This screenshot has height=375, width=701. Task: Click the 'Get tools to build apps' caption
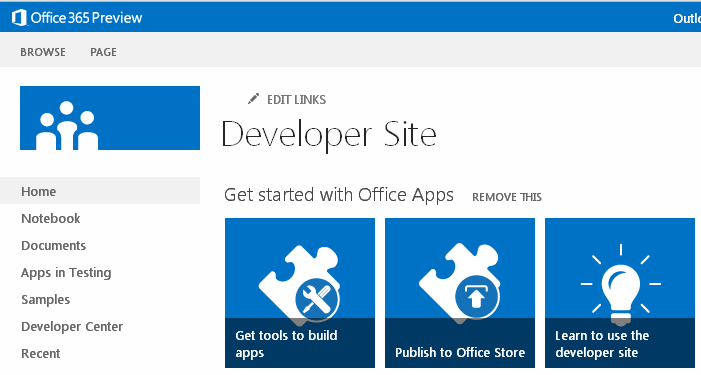click(x=286, y=344)
